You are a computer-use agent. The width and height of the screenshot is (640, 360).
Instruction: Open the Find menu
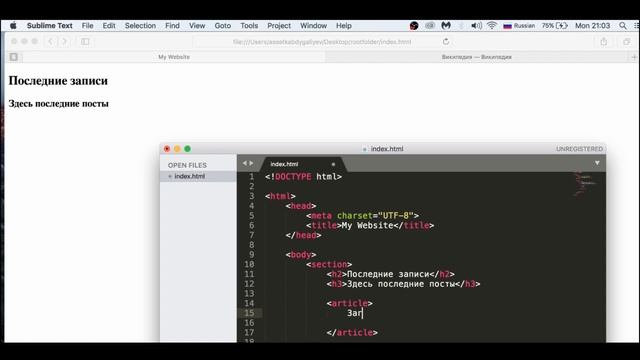point(172,25)
